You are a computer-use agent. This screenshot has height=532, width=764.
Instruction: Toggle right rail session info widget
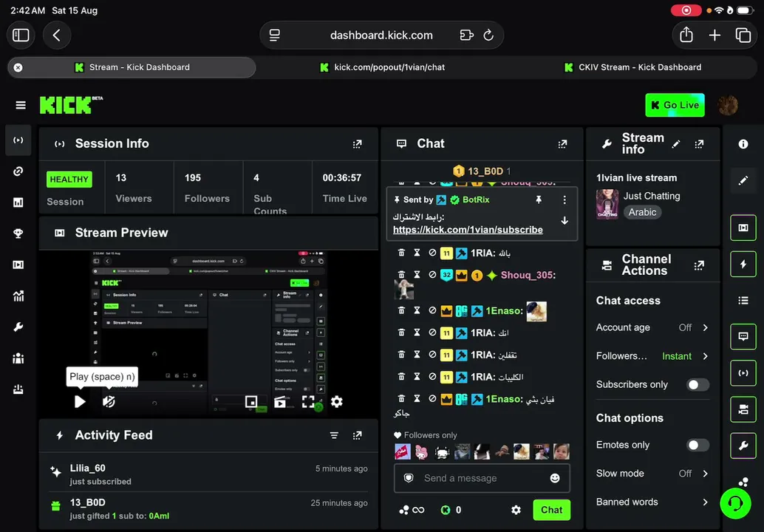[x=743, y=372]
